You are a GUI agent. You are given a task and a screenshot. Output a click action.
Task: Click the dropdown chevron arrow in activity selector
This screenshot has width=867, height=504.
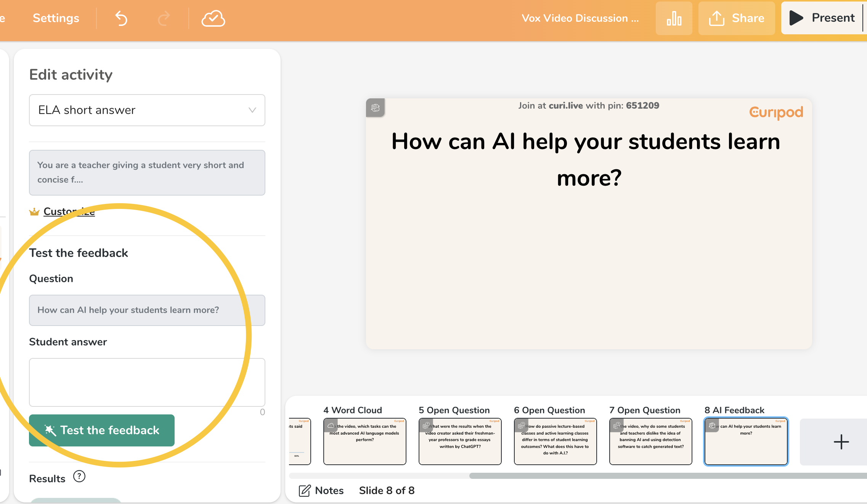252,110
